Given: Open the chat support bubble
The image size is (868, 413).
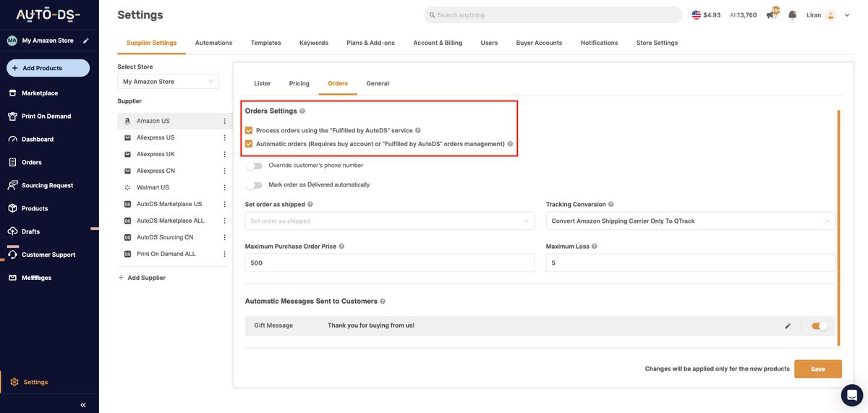Looking at the screenshot, I should click(x=852, y=395).
